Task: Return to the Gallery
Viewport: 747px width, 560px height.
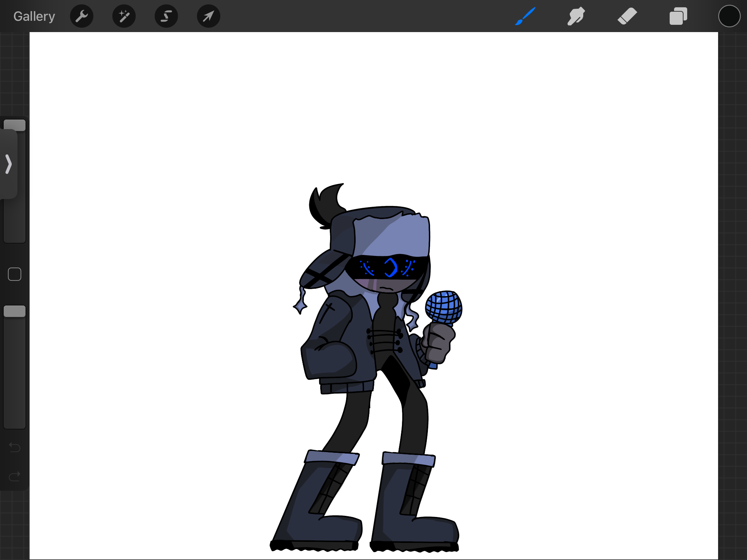Action: (34, 16)
